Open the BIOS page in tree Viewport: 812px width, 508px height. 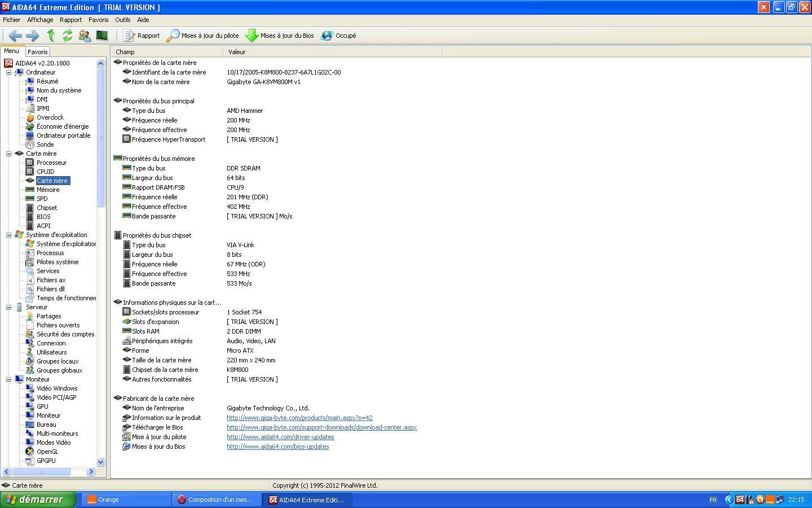tap(43, 217)
